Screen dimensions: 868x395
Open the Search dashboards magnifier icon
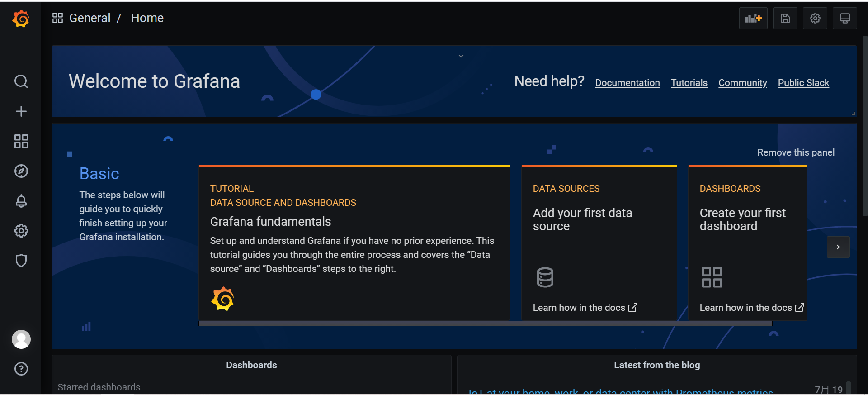[x=21, y=81]
